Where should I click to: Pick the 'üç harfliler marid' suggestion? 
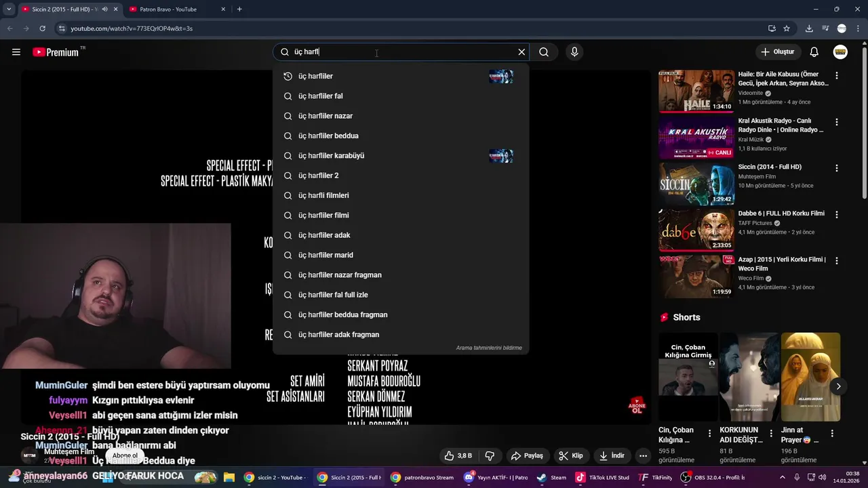click(401, 255)
